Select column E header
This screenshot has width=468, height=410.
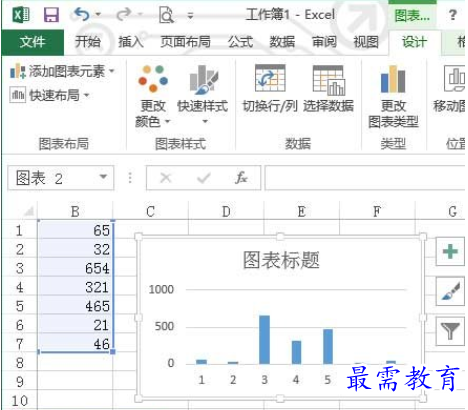pos(302,211)
